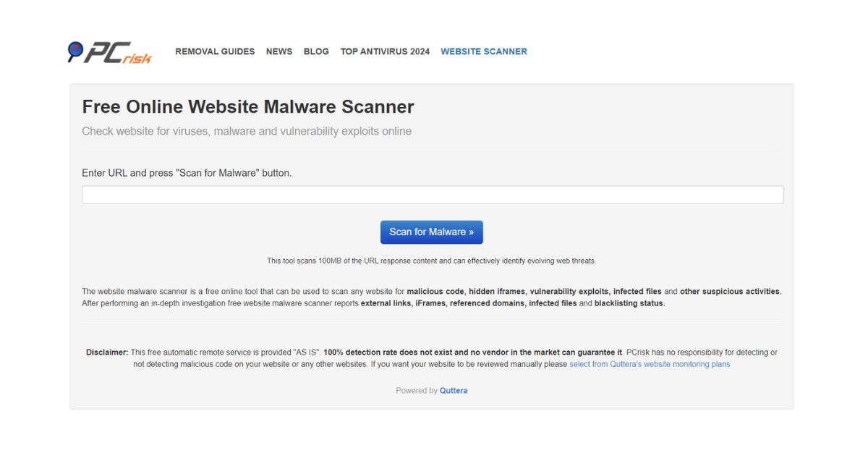Image resolution: width=868 pixels, height=456 pixels.
Task: Open the Top Antivirus 2024 page
Action: coord(384,51)
